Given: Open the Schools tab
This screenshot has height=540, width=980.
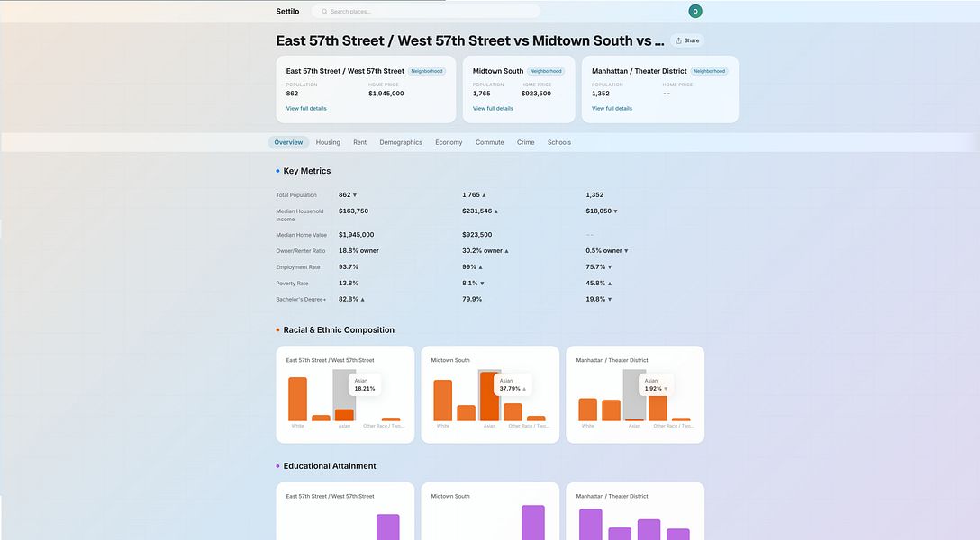Looking at the screenshot, I should coord(559,142).
